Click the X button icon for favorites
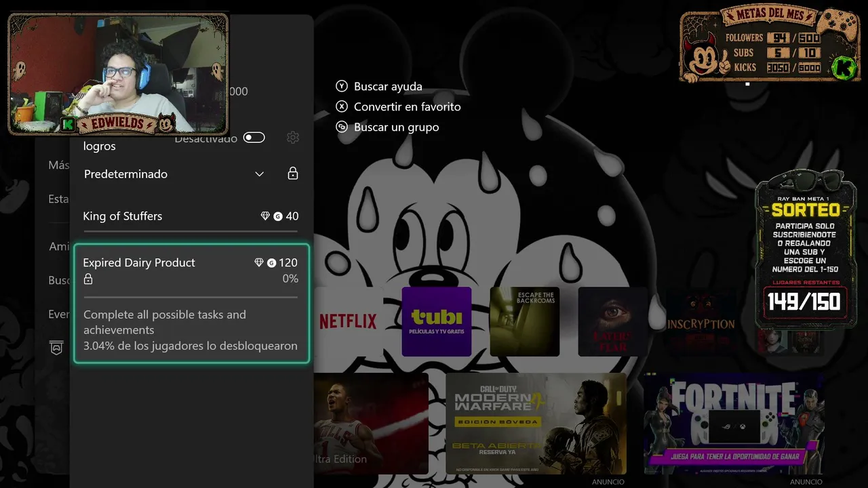 (342, 106)
